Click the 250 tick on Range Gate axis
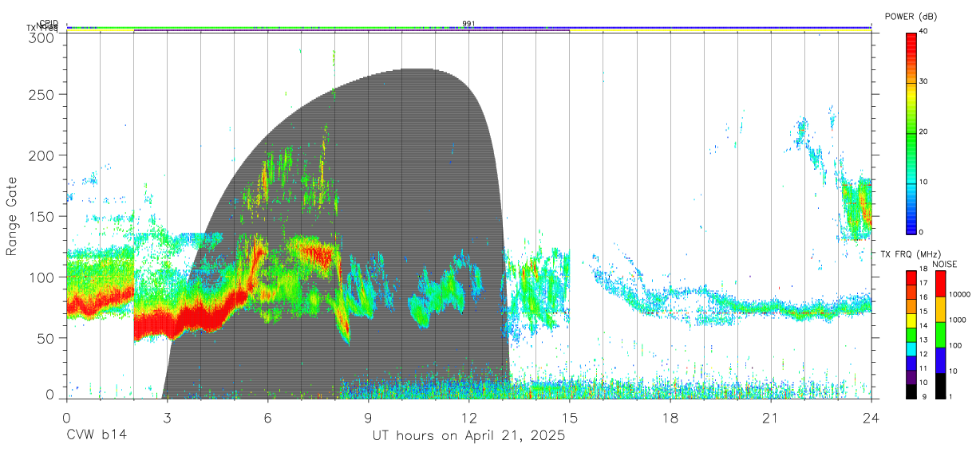The width and height of the screenshot is (980, 452). (42, 95)
